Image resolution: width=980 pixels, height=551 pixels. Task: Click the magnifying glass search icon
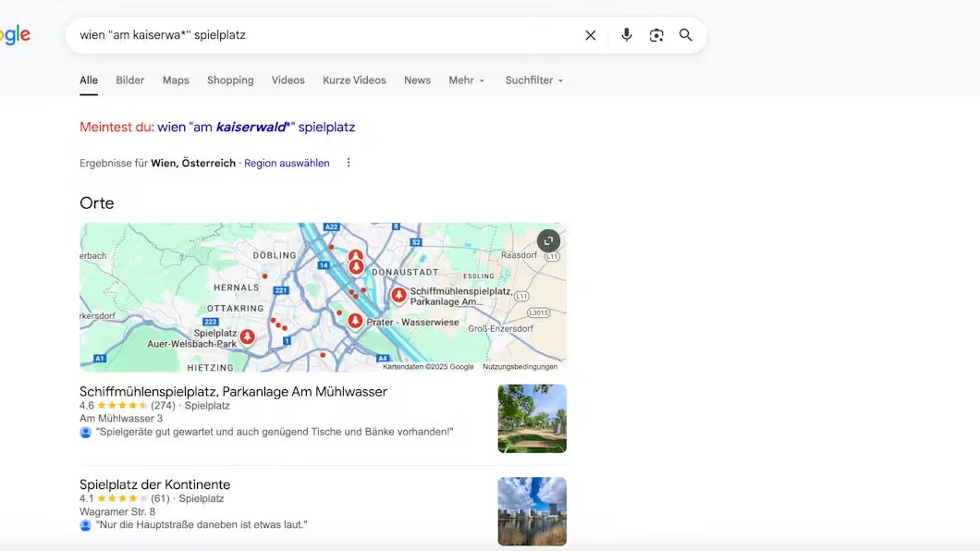tap(685, 34)
